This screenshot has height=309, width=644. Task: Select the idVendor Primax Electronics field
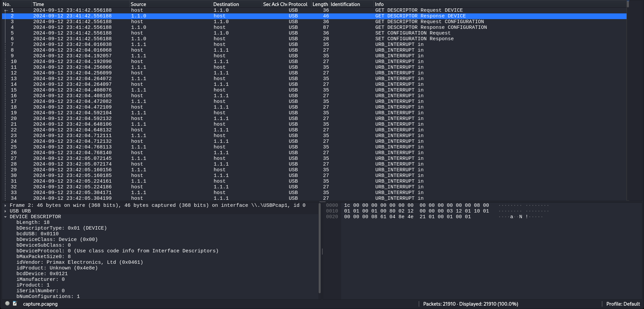pos(80,262)
